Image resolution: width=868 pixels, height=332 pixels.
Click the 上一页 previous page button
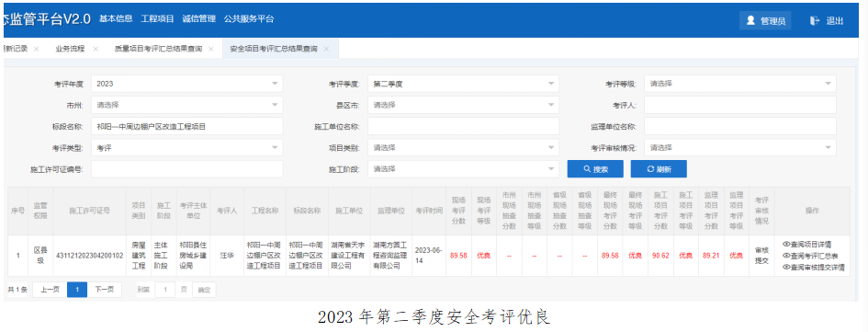[50, 290]
